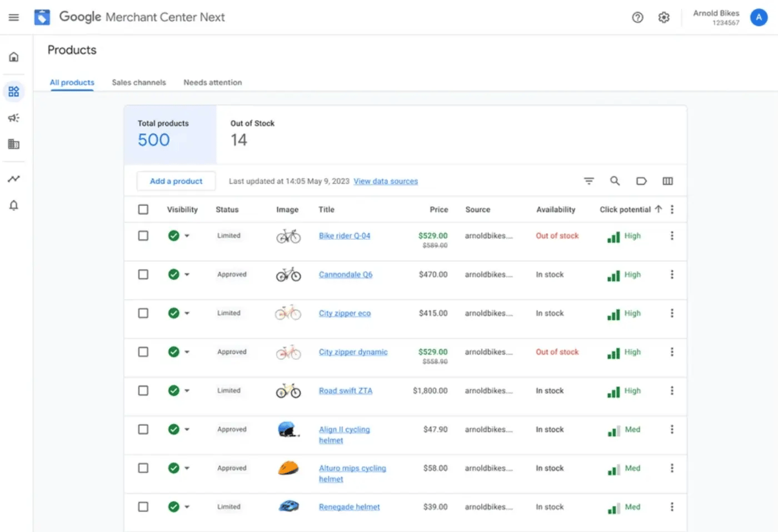This screenshot has height=532, width=778.
Task: Click the Add a product button
Action: 176,181
